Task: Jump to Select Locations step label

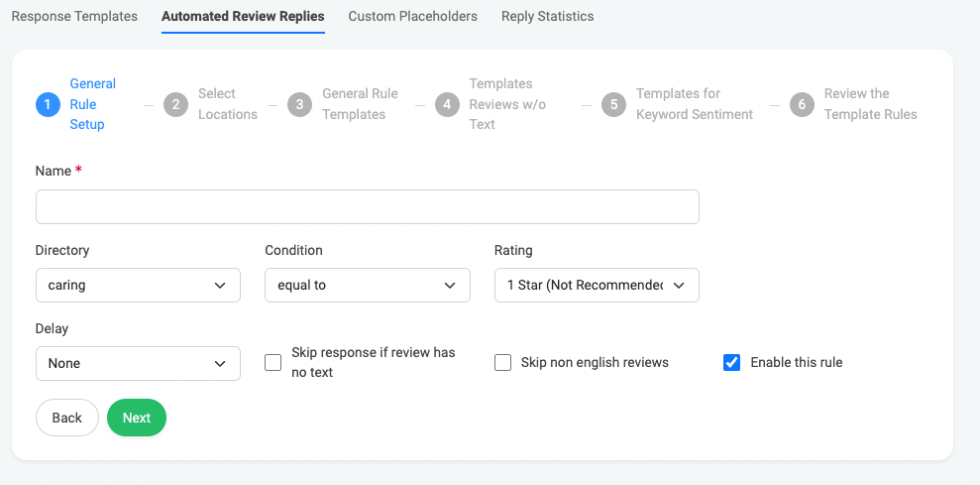Action: (227, 104)
